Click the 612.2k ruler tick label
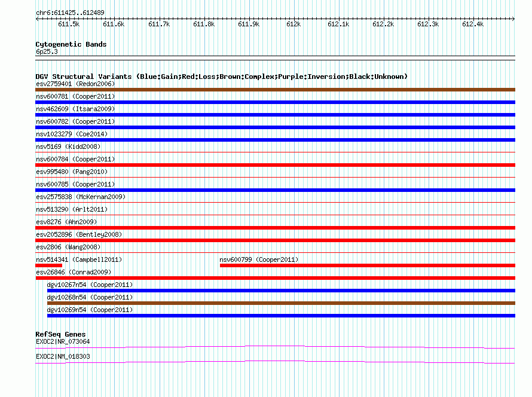 383,24
